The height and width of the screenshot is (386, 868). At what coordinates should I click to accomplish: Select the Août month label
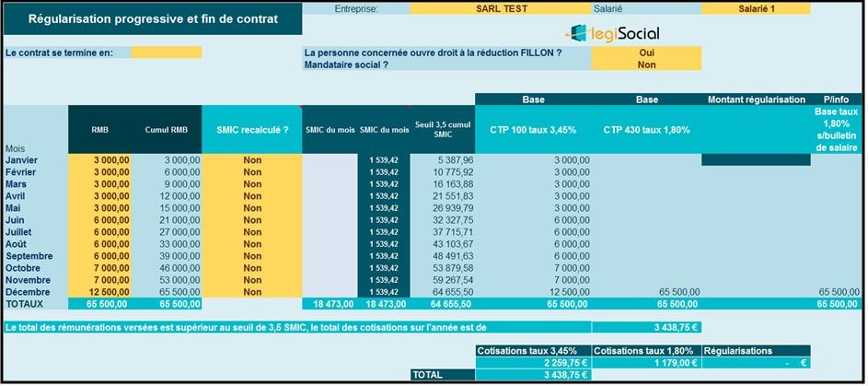click(x=36, y=244)
